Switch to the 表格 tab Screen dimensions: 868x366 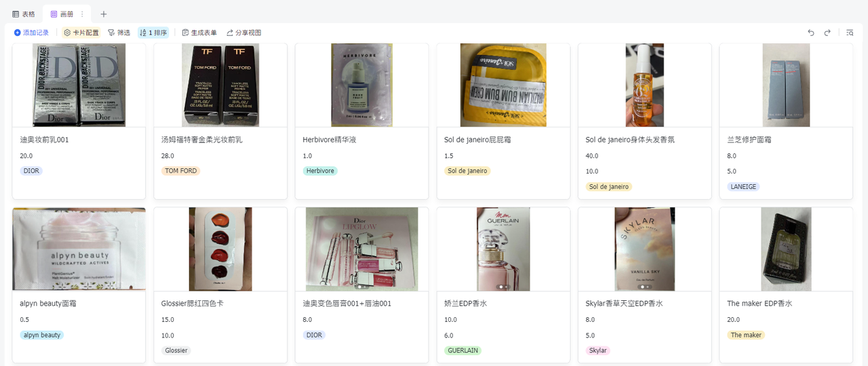pos(24,14)
